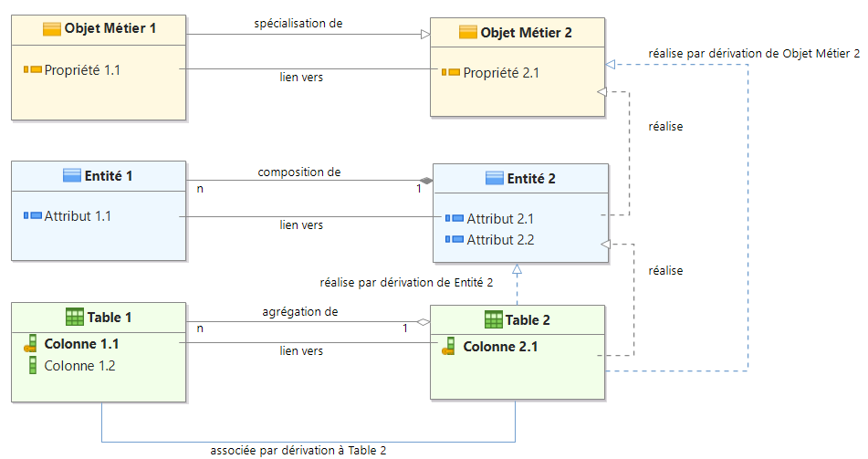
Task: Click the "spécialisation de" link label
Action: tap(298, 24)
